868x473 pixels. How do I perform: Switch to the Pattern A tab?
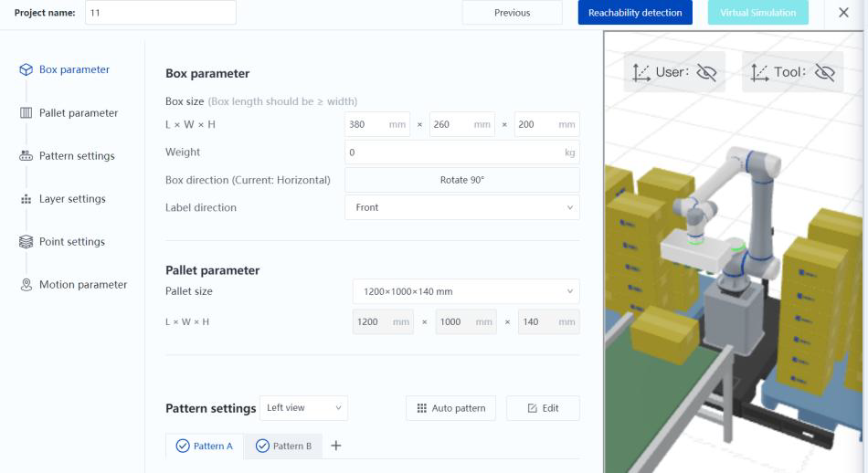[205, 446]
